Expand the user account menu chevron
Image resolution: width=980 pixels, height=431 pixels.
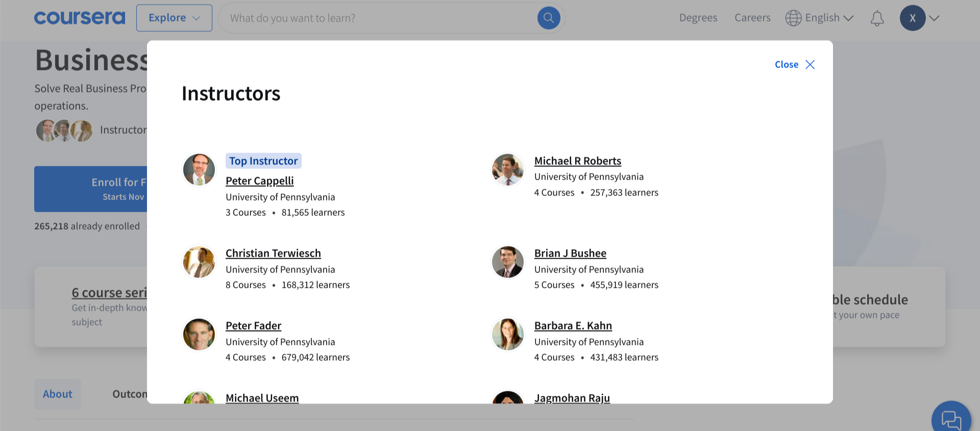(934, 18)
